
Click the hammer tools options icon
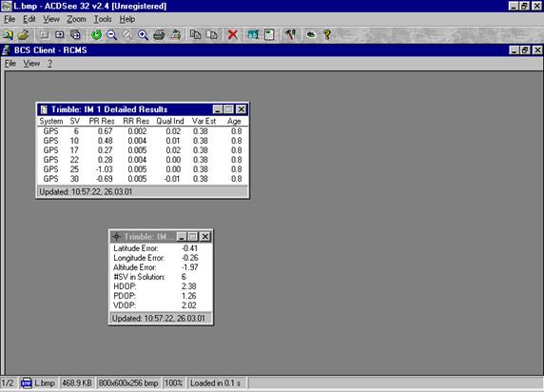click(x=290, y=34)
